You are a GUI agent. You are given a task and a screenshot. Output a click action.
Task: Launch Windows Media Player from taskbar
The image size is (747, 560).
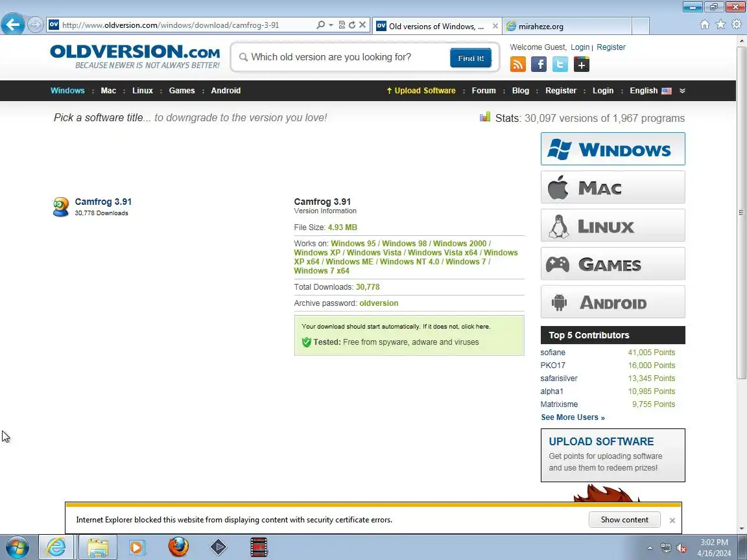136,547
